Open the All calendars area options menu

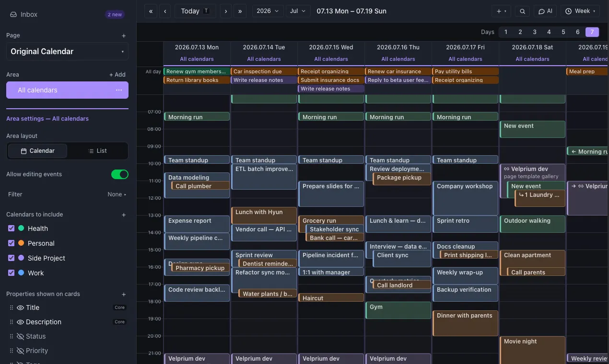pyautogui.click(x=119, y=90)
